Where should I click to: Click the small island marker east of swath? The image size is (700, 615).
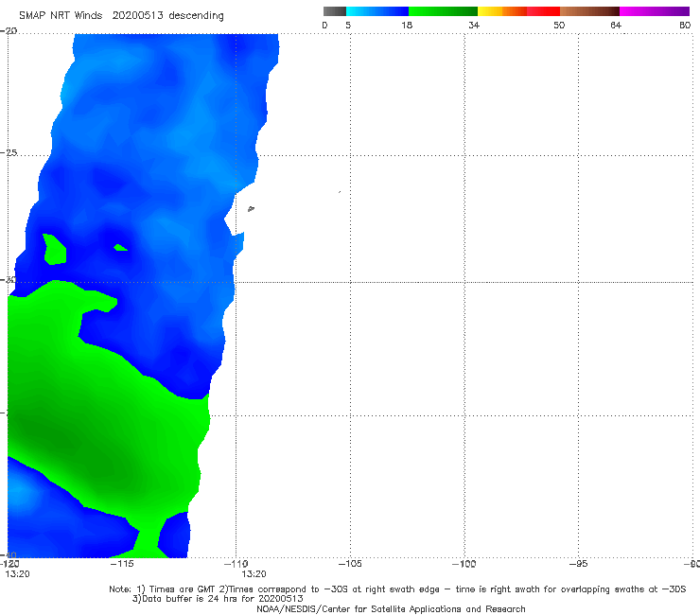(251, 208)
